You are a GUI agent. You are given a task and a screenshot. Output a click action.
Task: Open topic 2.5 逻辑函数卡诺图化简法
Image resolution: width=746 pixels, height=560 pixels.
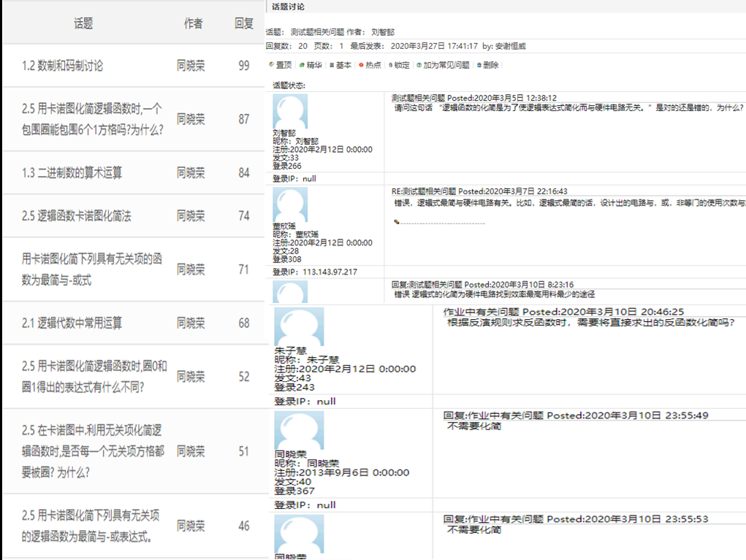[x=77, y=216]
